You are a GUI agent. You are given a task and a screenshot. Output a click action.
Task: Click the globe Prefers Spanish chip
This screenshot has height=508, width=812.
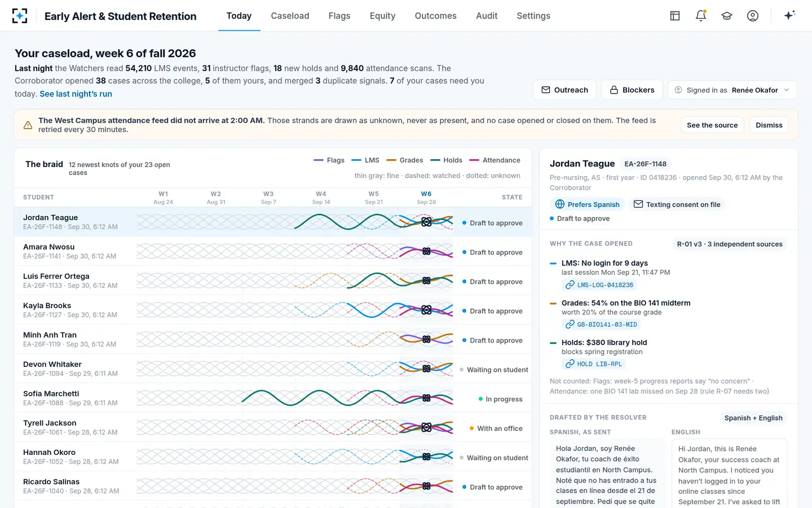tap(588, 204)
